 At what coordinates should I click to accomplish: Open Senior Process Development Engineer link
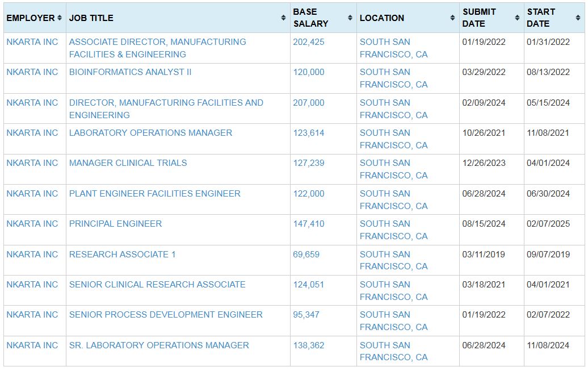[166, 315]
